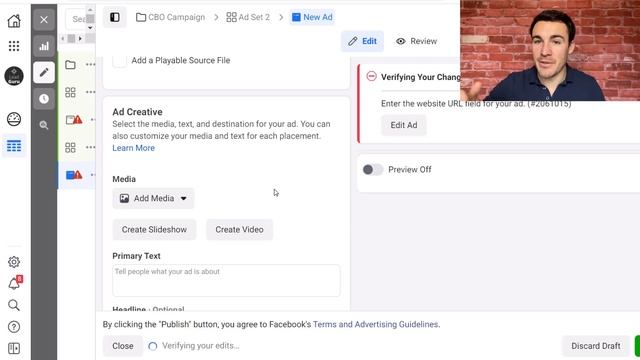Select the pencil edit mode icon

point(44,73)
